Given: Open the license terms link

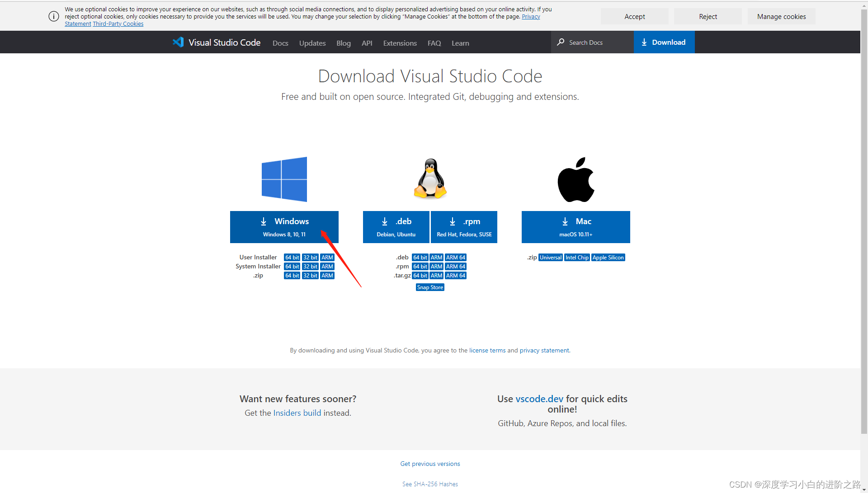Looking at the screenshot, I should click(x=487, y=351).
